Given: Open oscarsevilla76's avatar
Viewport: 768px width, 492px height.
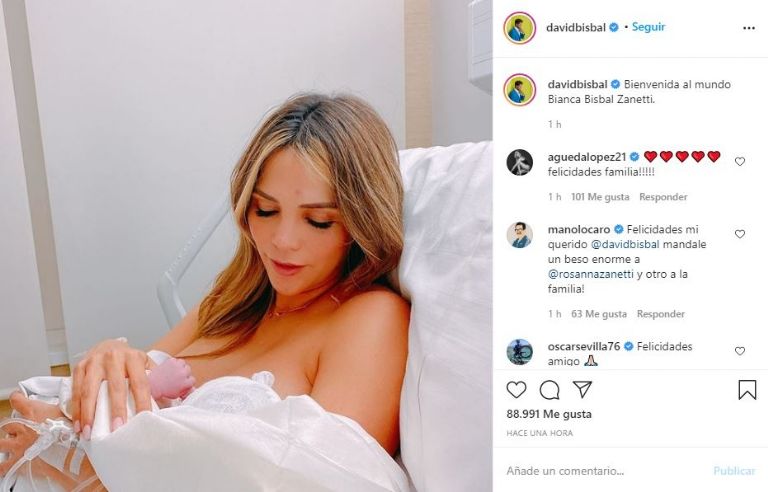Looking at the screenshot, I should pos(520,351).
